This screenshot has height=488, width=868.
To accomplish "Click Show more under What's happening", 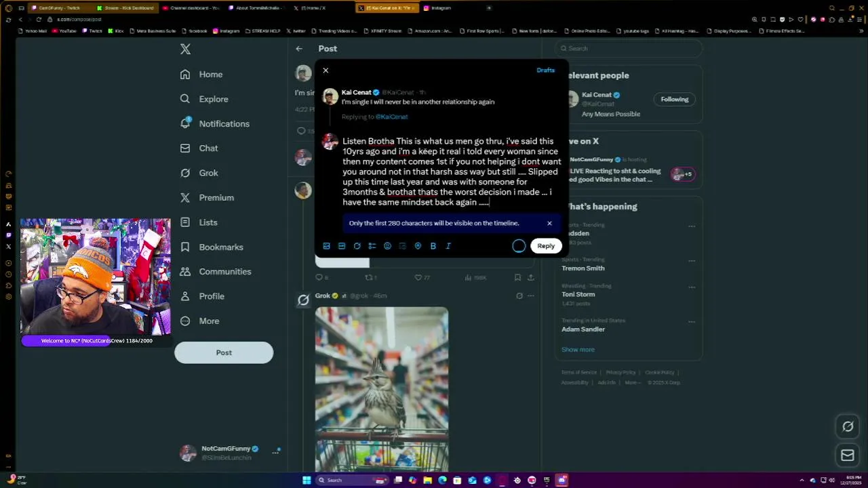I will coord(578,350).
